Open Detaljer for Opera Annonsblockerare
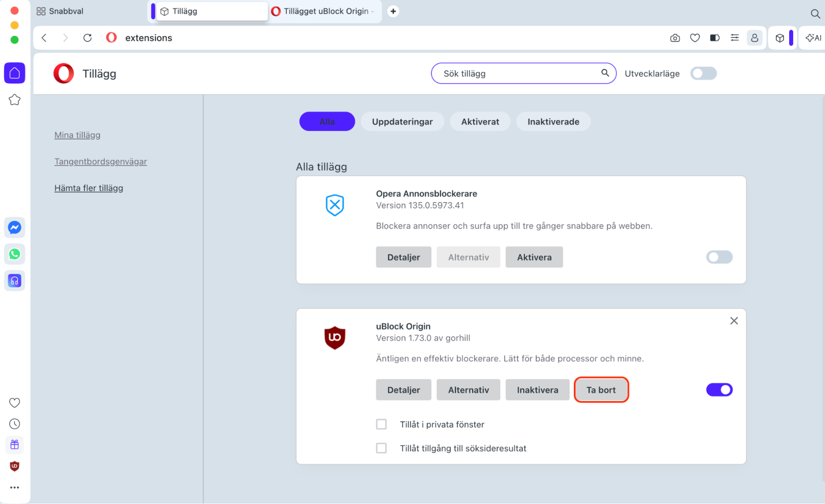Viewport: 825px width, 504px height. (x=404, y=257)
